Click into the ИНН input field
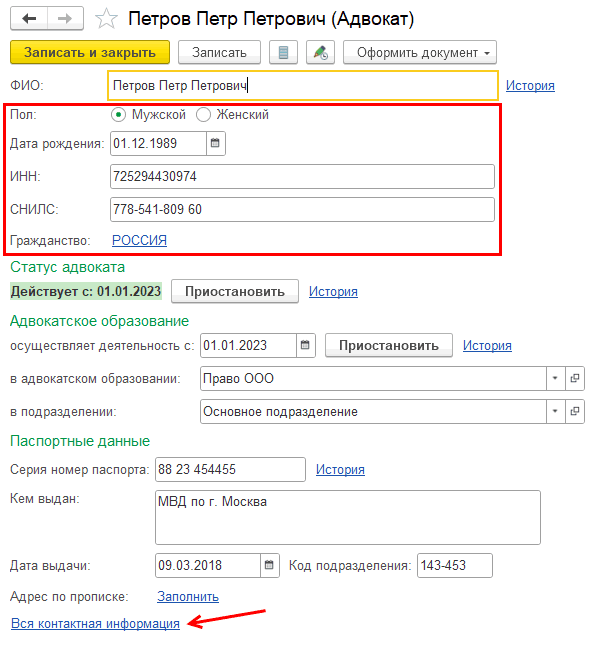 (302, 177)
